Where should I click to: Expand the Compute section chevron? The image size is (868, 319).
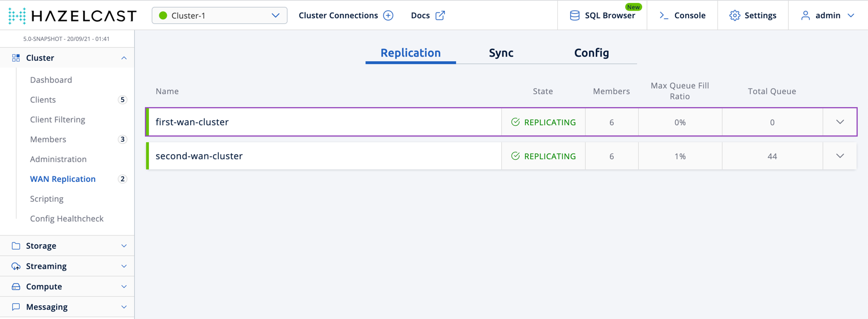[124, 287]
